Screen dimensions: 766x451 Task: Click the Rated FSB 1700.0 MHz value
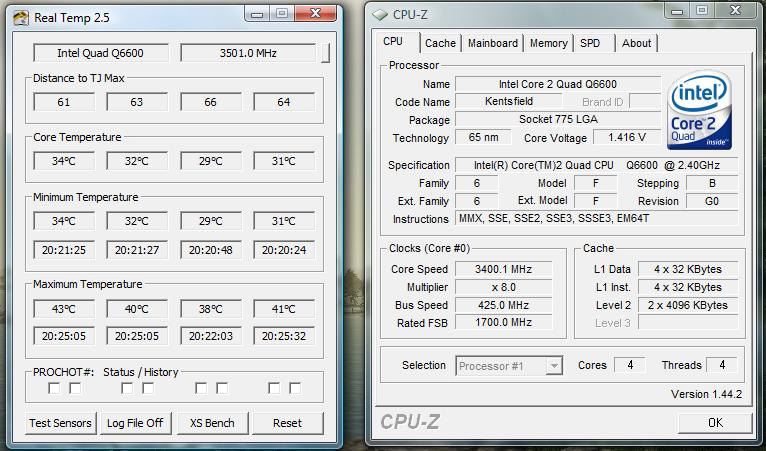tap(504, 322)
